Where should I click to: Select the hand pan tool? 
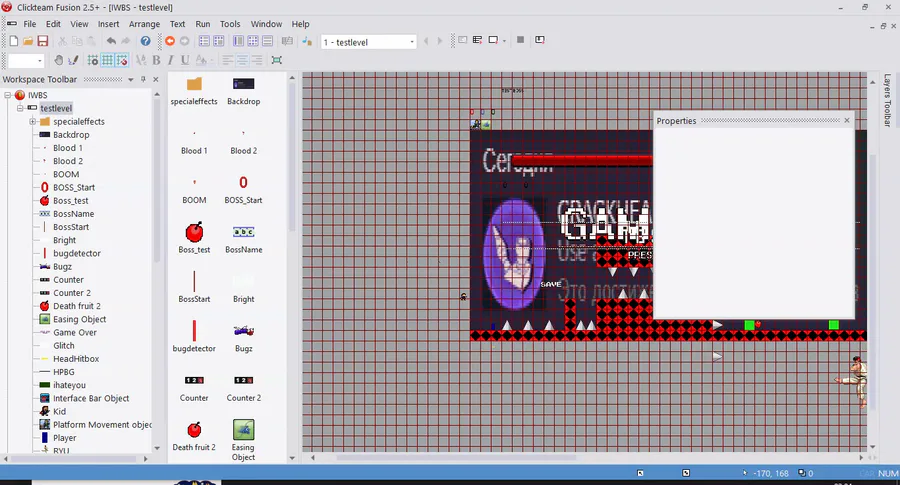click(x=59, y=60)
